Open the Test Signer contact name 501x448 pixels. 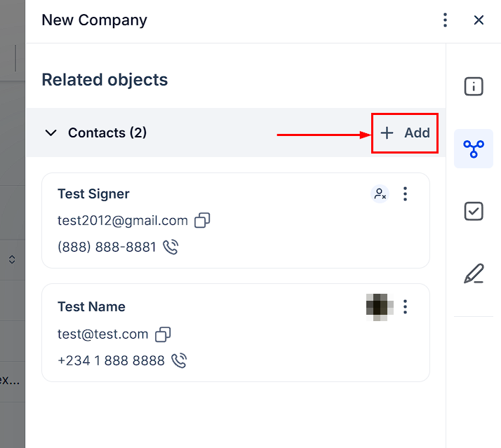tap(93, 194)
